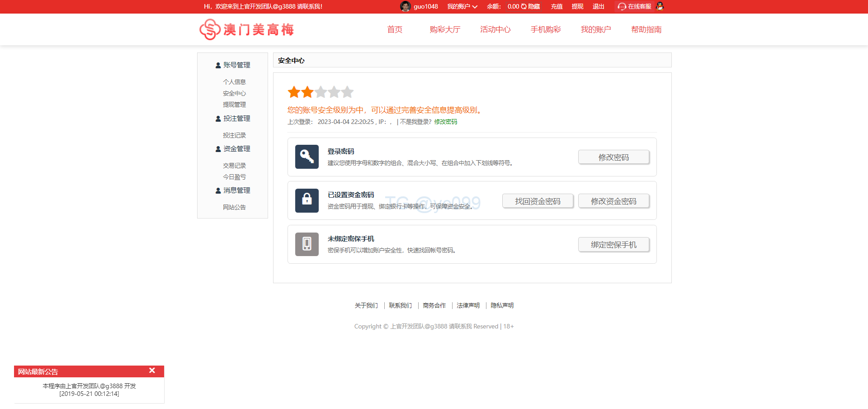The height and width of the screenshot is (409, 868).
Task: Click the balance refresh icon
Action: [524, 6]
